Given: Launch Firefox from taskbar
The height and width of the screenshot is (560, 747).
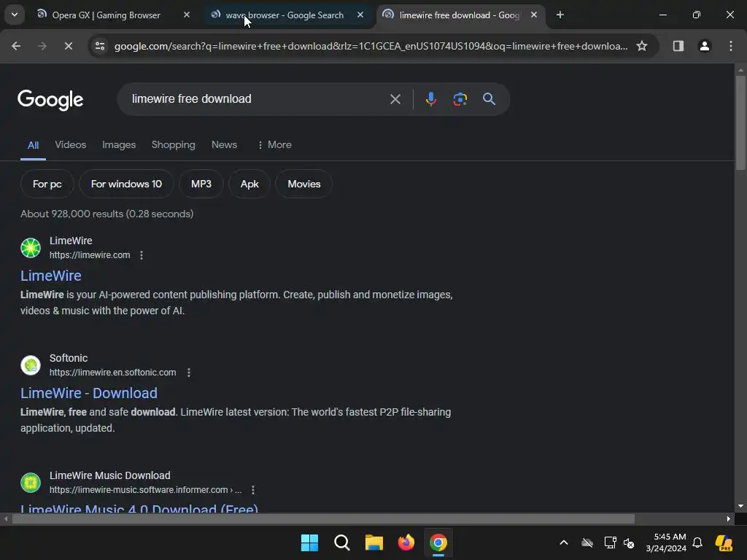Looking at the screenshot, I should point(406,542).
